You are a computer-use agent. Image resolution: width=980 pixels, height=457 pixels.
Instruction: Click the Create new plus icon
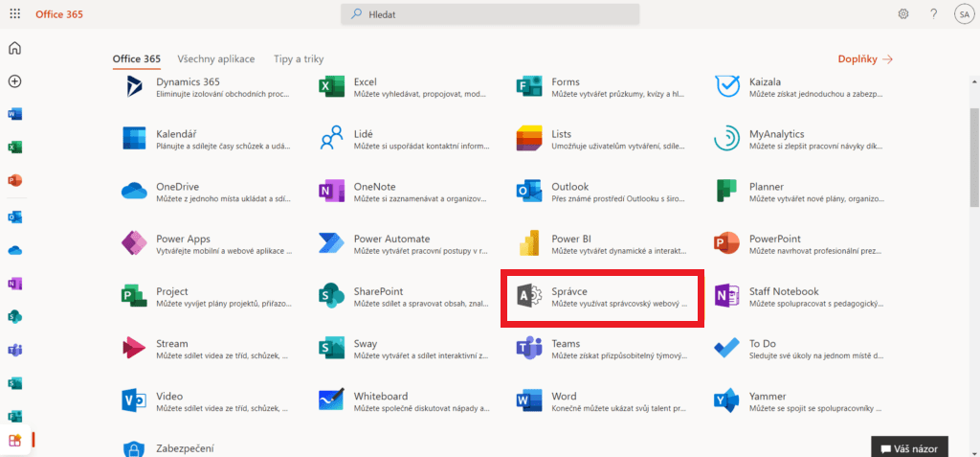click(14, 81)
